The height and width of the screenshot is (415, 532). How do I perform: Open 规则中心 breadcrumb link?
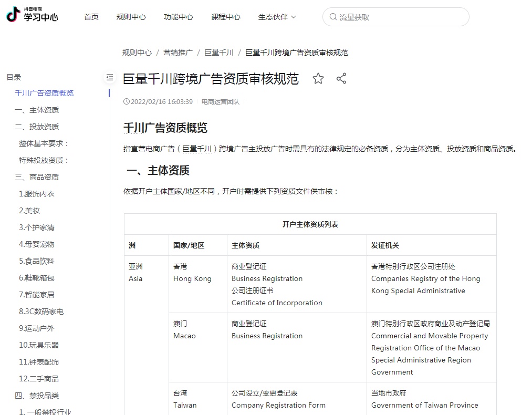(137, 53)
